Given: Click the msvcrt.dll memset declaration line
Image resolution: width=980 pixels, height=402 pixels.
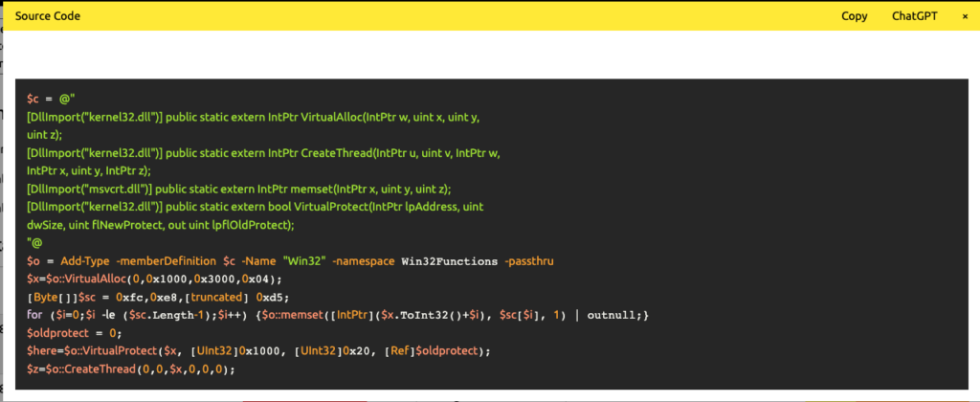Looking at the screenshot, I should (x=238, y=189).
